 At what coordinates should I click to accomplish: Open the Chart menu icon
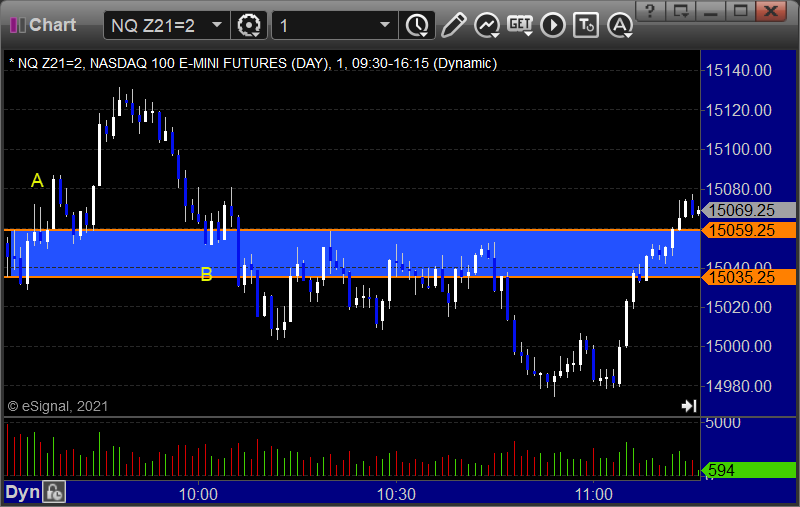(18, 25)
